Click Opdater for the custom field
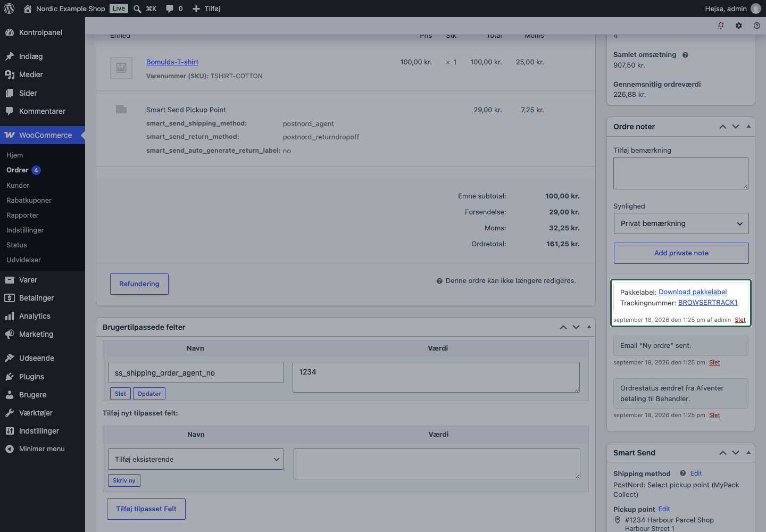 pos(149,394)
